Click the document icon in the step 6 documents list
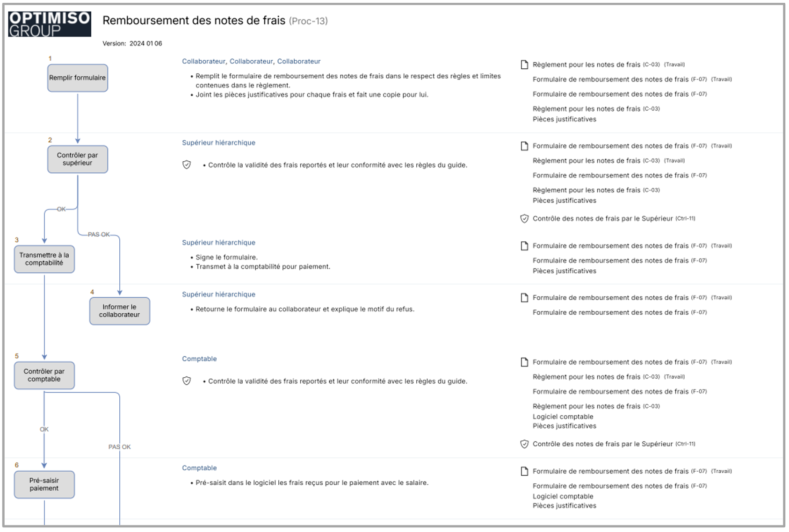The width and height of the screenshot is (789, 532). [x=524, y=471]
